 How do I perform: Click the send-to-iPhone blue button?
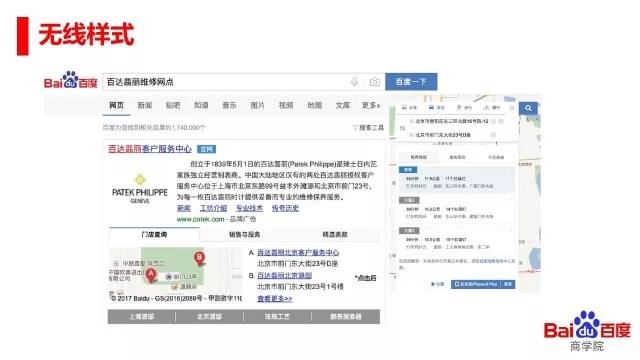476,284
